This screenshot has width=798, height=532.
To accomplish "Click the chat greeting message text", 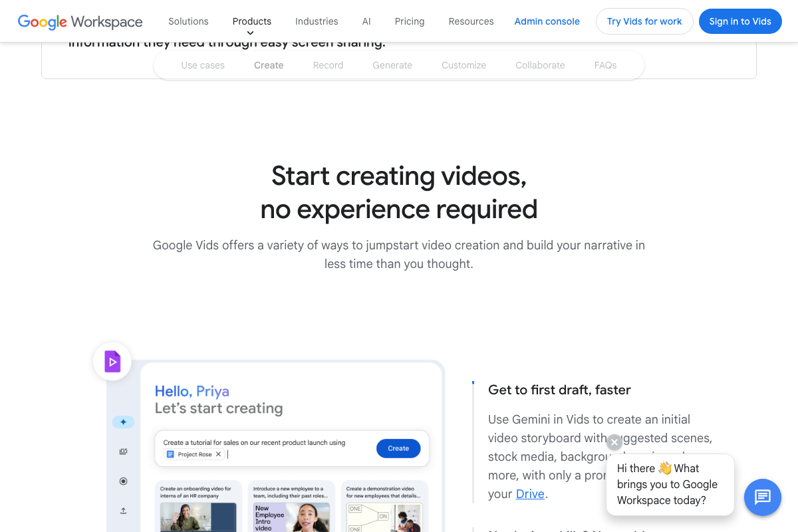I will (668, 484).
